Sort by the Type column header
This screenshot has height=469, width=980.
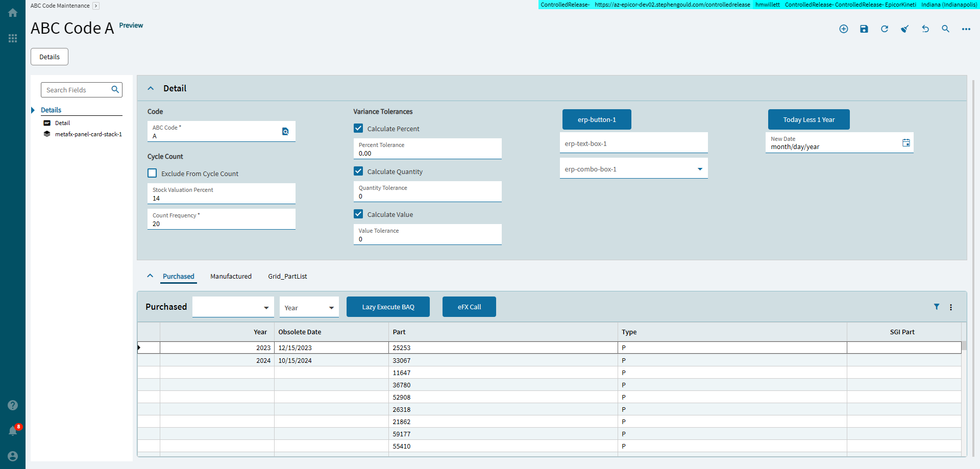coord(732,332)
